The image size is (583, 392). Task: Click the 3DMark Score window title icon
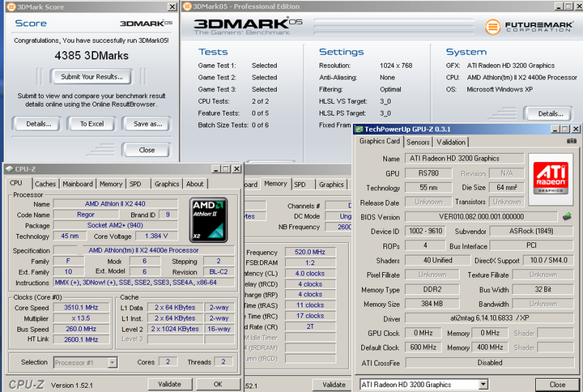[x=11, y=6]
